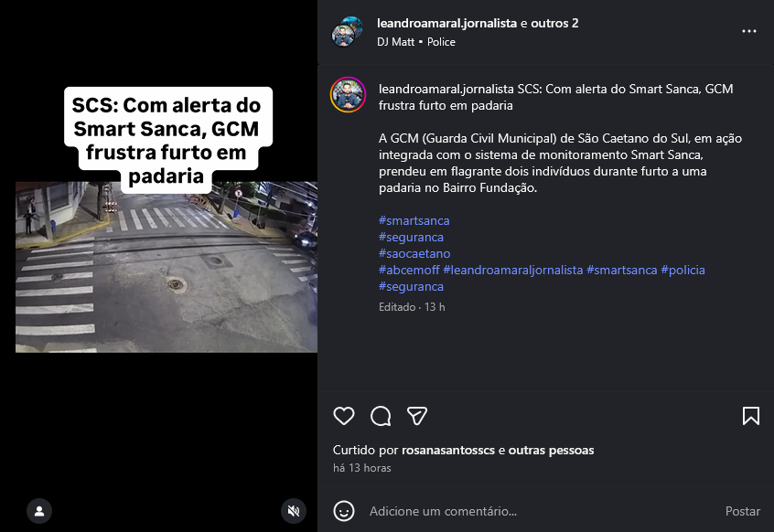Like the post with the heart icon
Image resolution: width=774 pixels, height=532 pixels.
click(344, 416)
